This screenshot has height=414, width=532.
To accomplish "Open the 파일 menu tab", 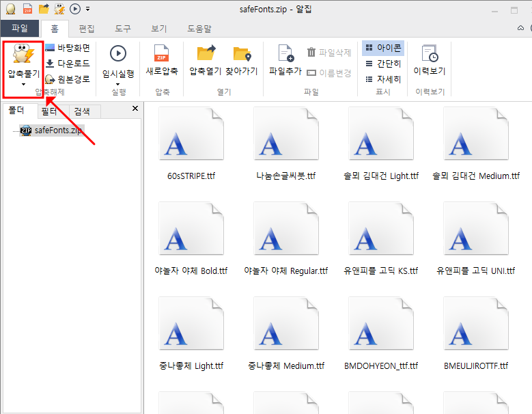I will point(20,28).
